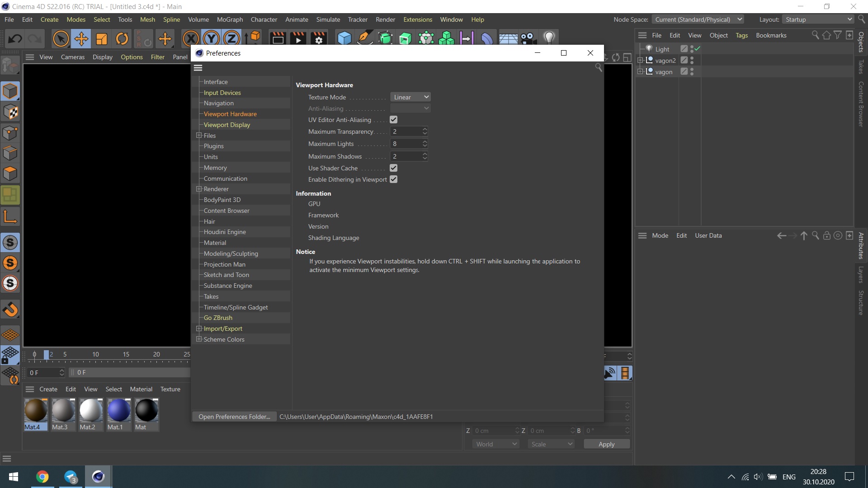The width and height of the screenshot is (868, 488).
Task: Open Attributes User Data menu
Action: [708, 235]
